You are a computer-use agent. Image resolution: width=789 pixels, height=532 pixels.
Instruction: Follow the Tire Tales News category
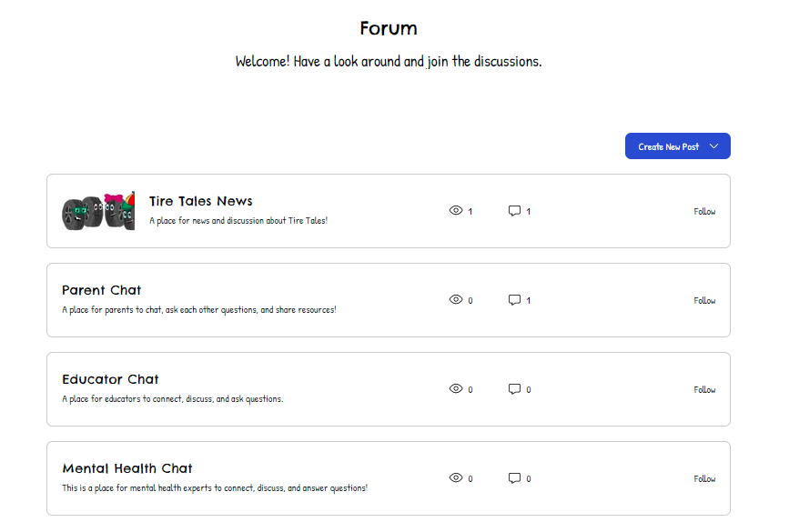704,211
